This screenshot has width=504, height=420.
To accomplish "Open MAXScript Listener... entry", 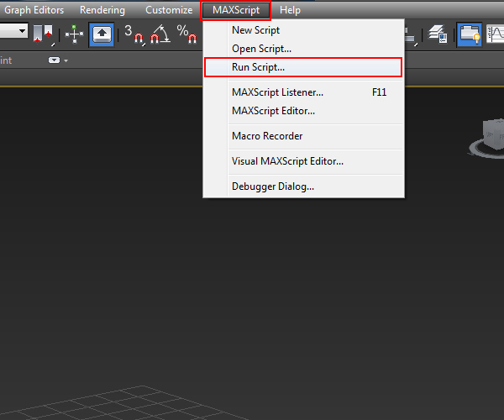I will (x=304, y=92).
